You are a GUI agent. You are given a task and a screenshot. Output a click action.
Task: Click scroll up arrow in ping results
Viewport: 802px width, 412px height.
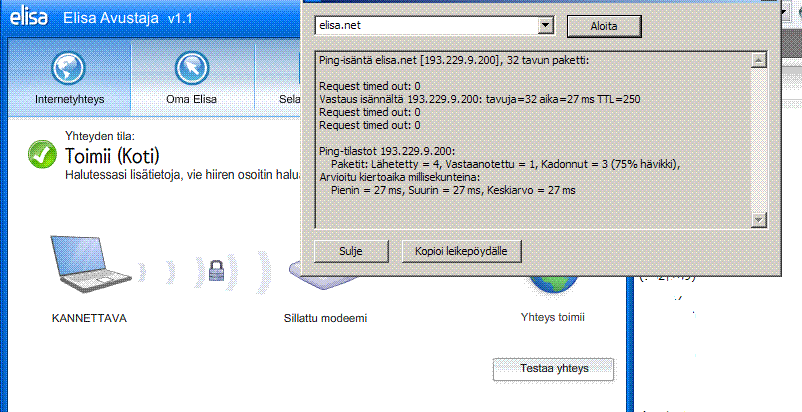click(758, 61)
